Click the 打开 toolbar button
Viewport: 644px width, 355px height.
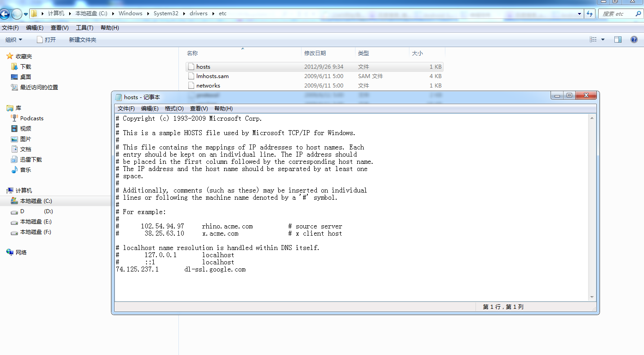[x=46, y=39]
